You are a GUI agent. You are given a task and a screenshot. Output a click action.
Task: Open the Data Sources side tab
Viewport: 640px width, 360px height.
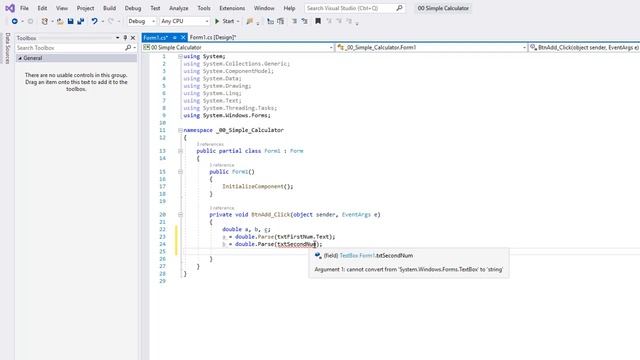coord(7,48)
